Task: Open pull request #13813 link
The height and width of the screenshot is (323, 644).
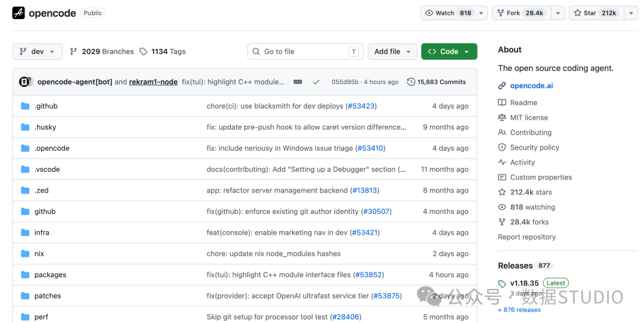Action: coord(365,191)
